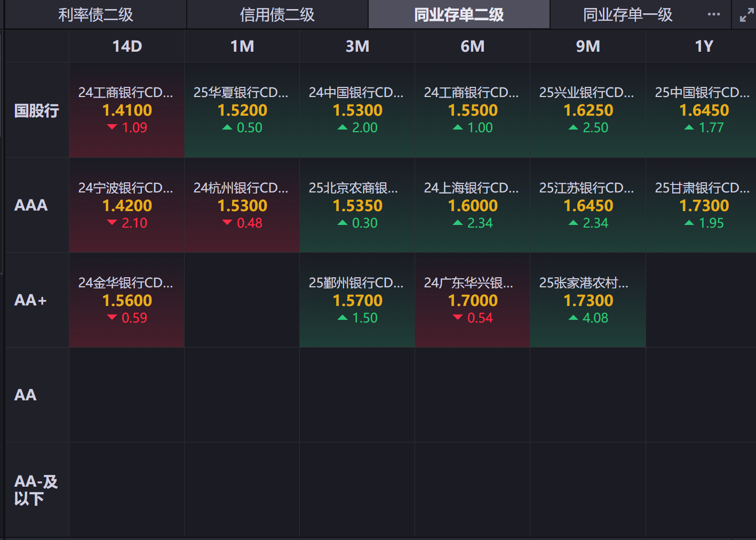Open 25甘肃银行CD cell at 1.7300
Image resolution: width=756 pixels, height=540 pixels.
coord(704,205)
